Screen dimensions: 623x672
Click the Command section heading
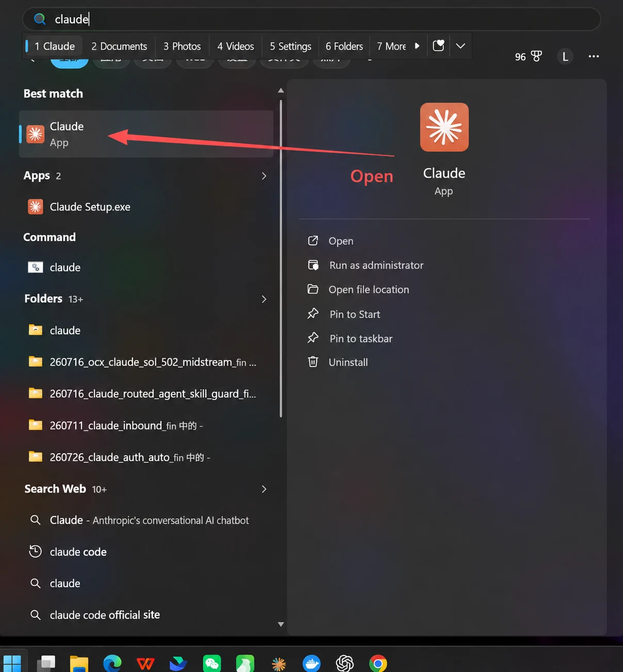[50, 237]
